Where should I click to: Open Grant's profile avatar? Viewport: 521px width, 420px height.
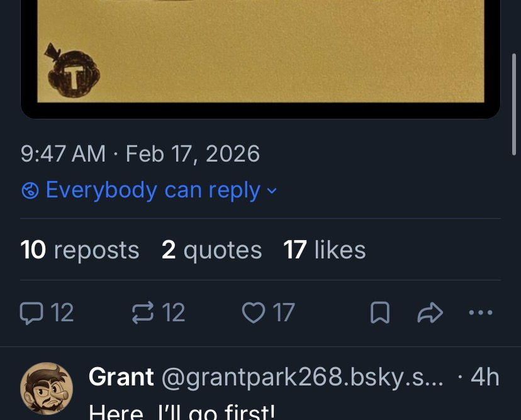point(47,388)
